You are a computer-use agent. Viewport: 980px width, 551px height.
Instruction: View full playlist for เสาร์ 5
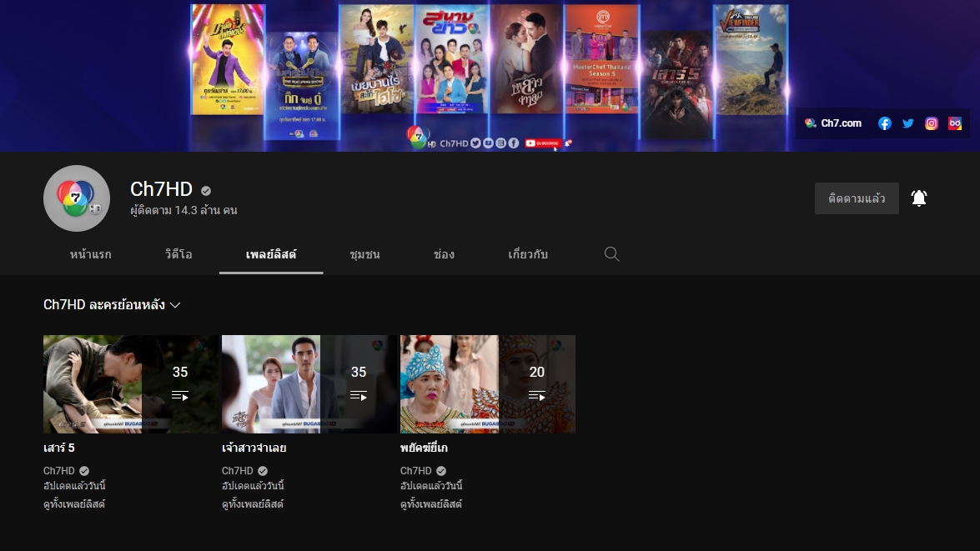click(x=74, y=503)
